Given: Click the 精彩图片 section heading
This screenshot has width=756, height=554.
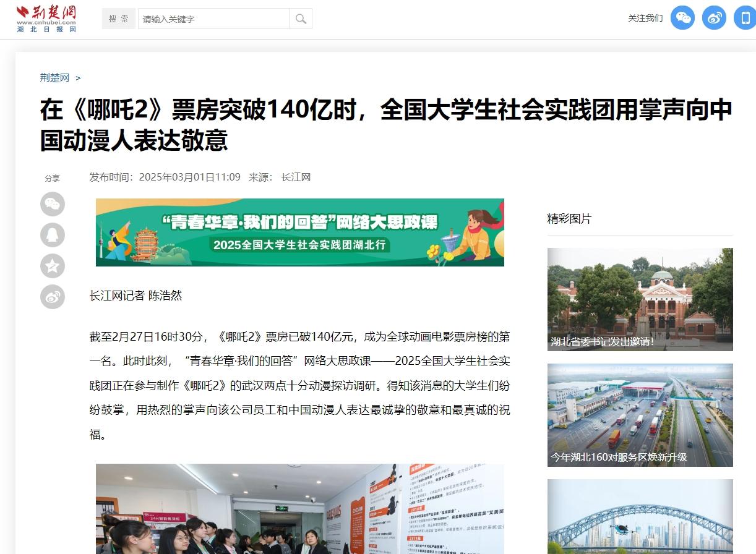Looking at the screenshot, I should pyautogui.click(x=569, y=218).
